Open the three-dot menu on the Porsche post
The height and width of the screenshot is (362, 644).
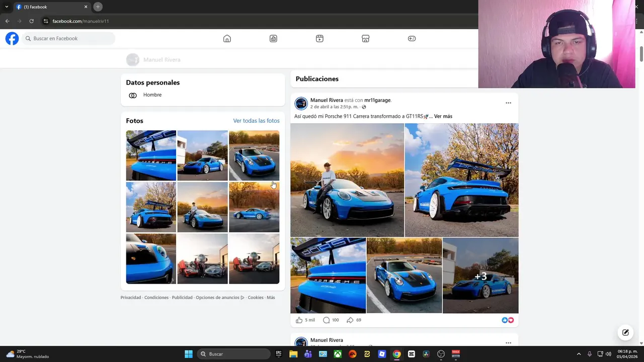click(x=508, y=103)
